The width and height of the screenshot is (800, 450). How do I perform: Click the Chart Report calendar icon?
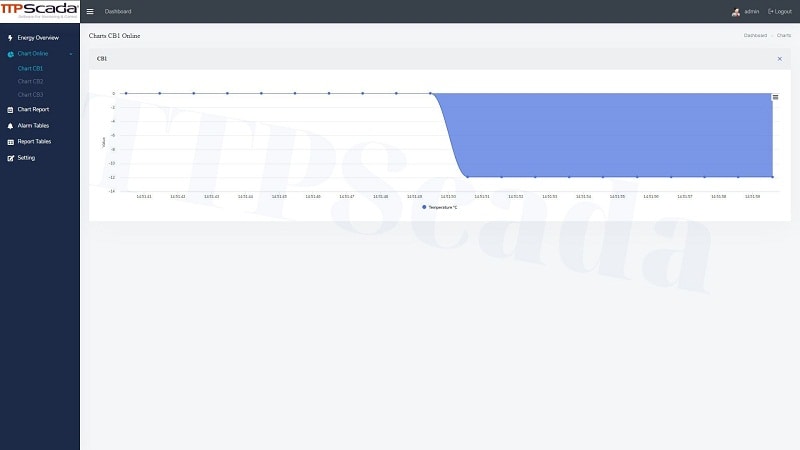[x=10, y=110]
